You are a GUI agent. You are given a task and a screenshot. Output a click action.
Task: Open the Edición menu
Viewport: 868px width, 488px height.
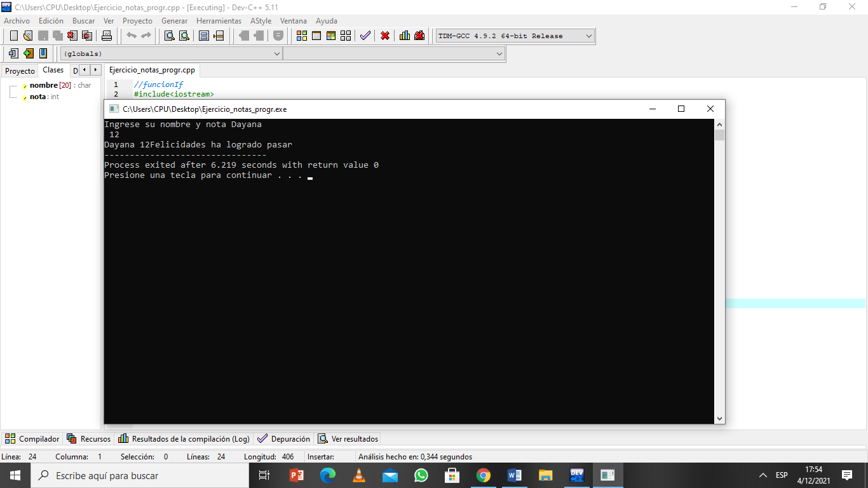(x=51, y=21)
